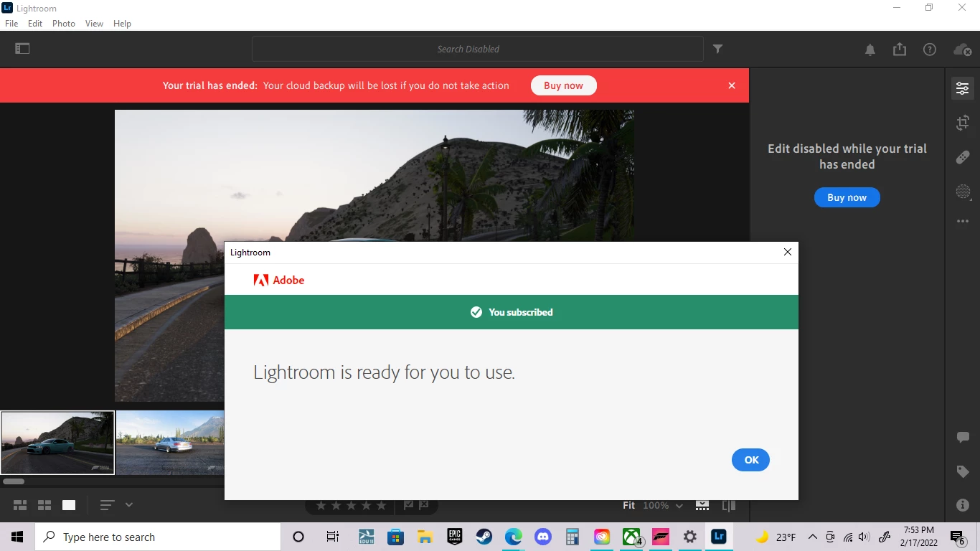Click the blue Buy now button in Edit panel
This screenshot has height=551, width=980.
tap(847, 197)
